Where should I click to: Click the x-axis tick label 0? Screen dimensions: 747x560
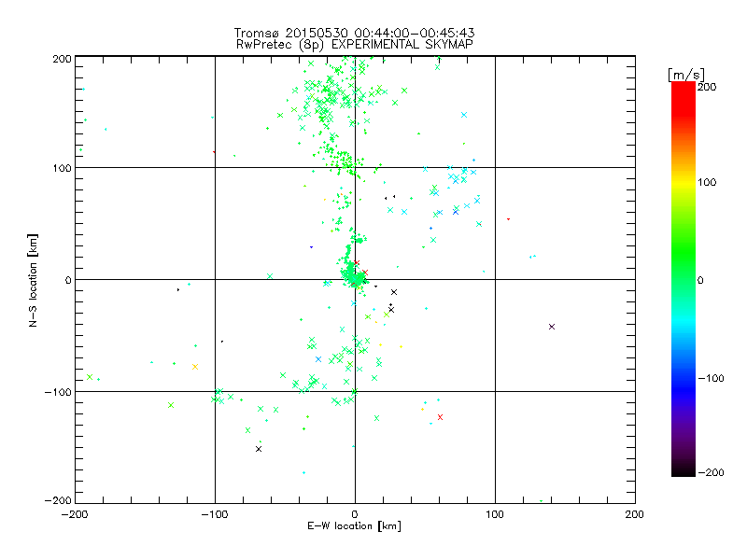(x=355, y=514)
